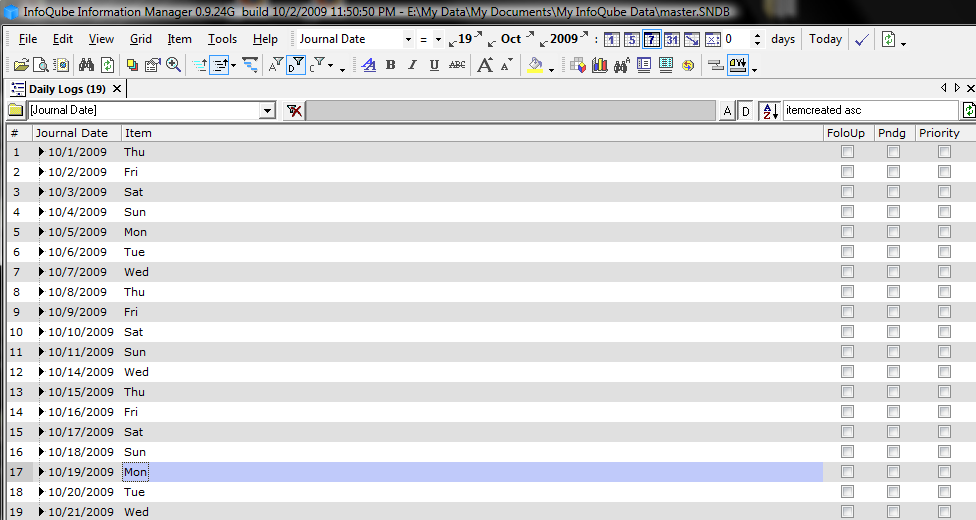Open the [Journal Date] source combo box dropdown
Image resolution: width=976 pixels, height=520 pixels.
pos(267,110)
